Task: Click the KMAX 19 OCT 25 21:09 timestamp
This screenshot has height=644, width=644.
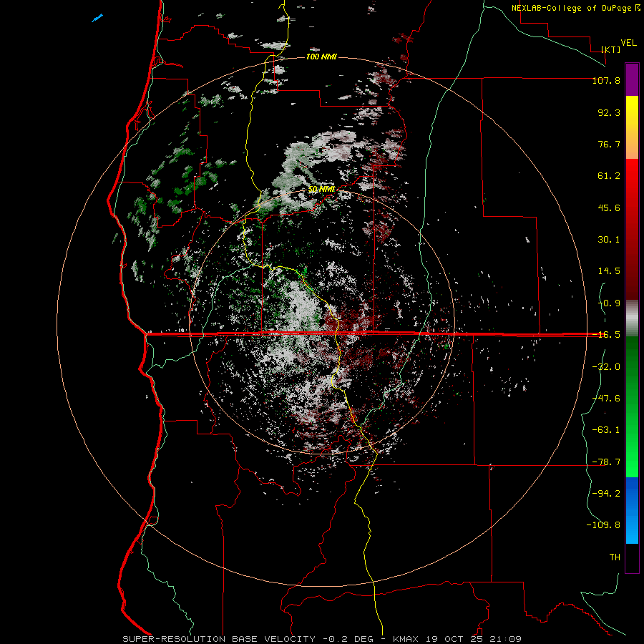Action: [x=457, y=639]
